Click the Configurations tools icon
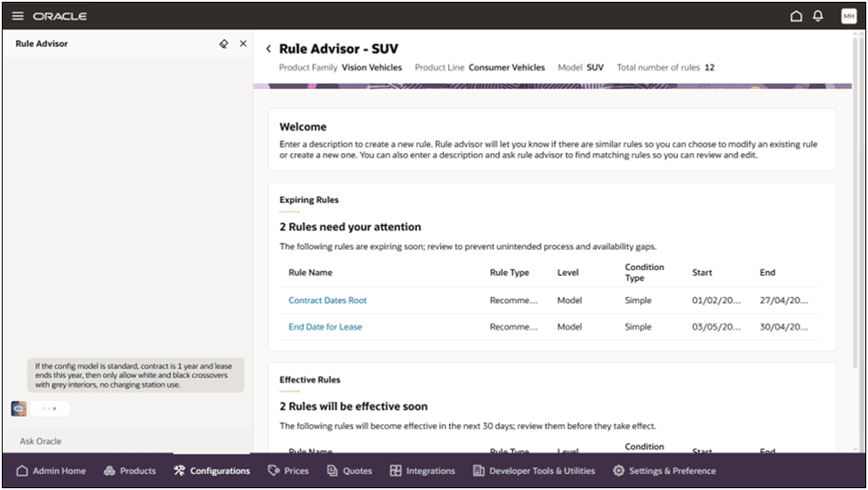The width and height of the screenshot is (868, 490). point(180,470)
